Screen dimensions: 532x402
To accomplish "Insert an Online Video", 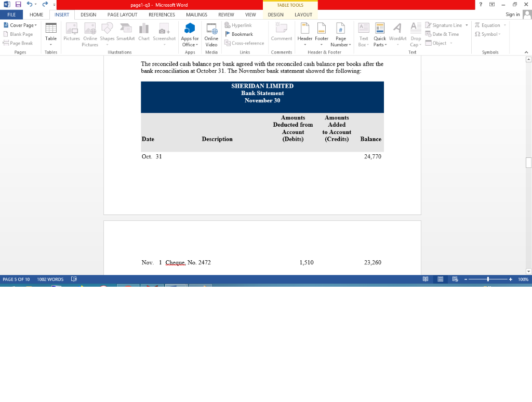I will click(211, 34).
